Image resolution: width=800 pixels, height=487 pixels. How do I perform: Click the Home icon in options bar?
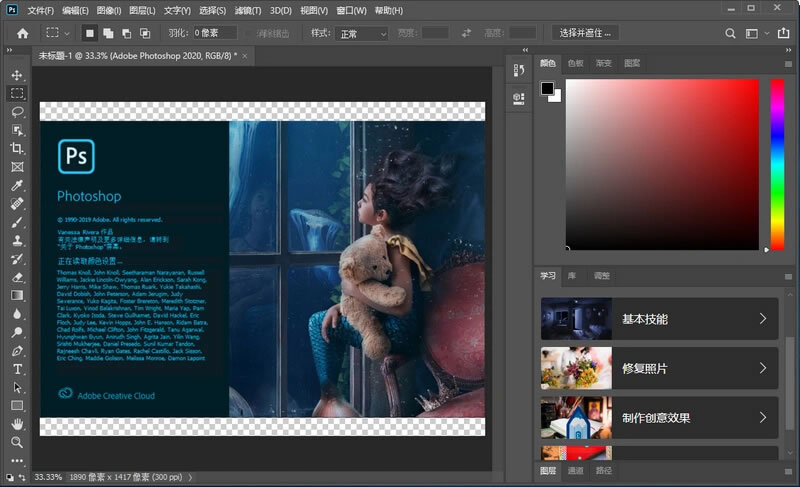tap(22, 33)
